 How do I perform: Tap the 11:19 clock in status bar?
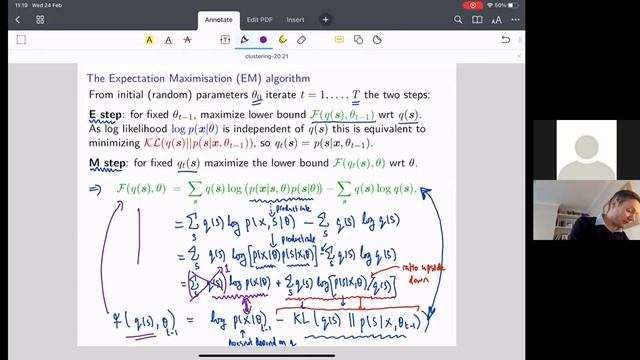[x=21, y=5]
